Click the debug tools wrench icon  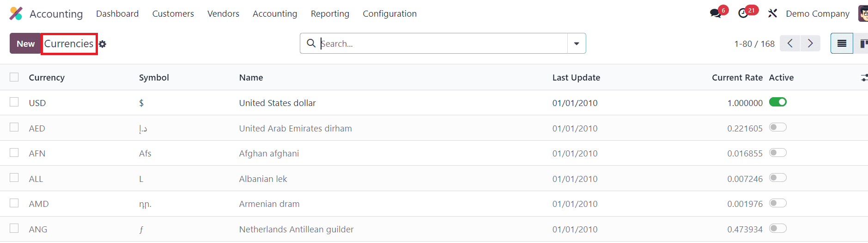[772, 13]
